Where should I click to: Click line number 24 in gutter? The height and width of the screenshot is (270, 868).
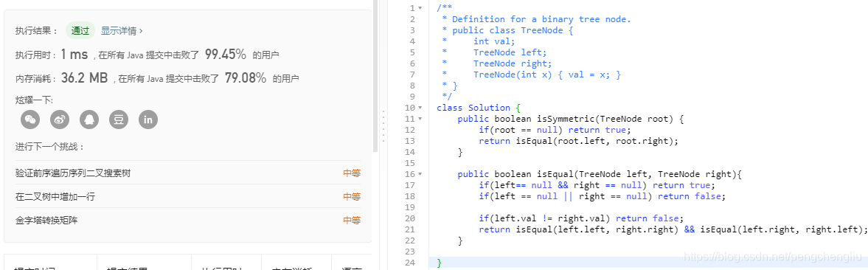pyautogui.click(x=409, y=263)
